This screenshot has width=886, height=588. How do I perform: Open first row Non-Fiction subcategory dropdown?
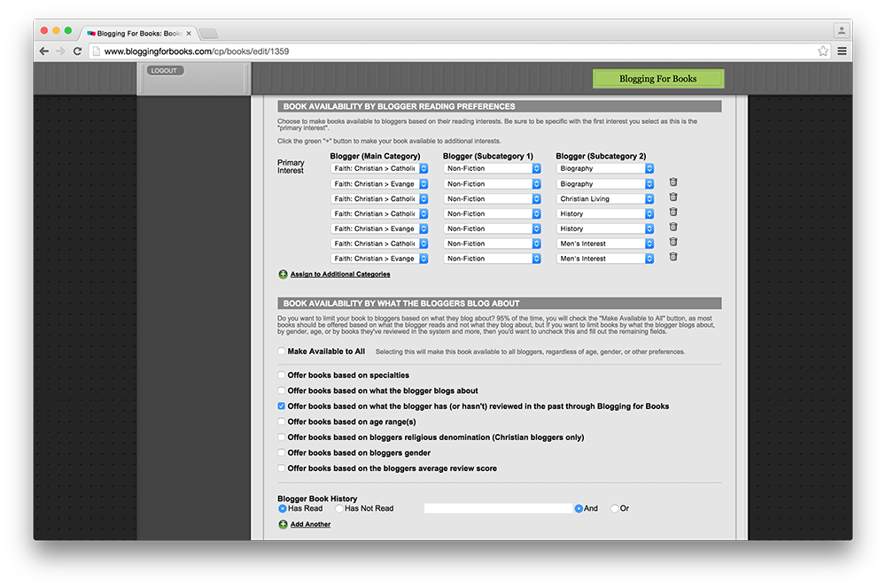(x=493, y=168)
